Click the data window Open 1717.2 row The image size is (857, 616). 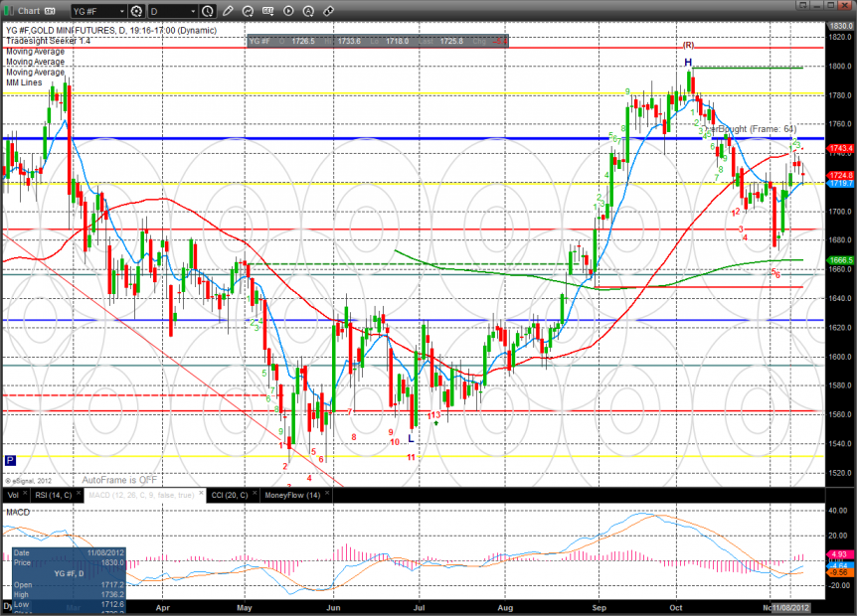69,585
